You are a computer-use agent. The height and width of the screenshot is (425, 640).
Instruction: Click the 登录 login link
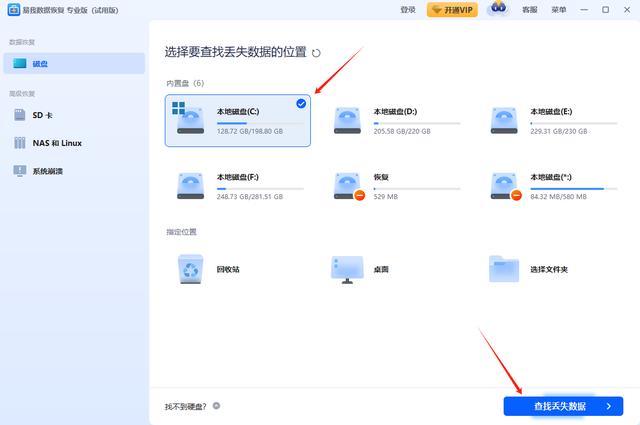pos(408,9)
